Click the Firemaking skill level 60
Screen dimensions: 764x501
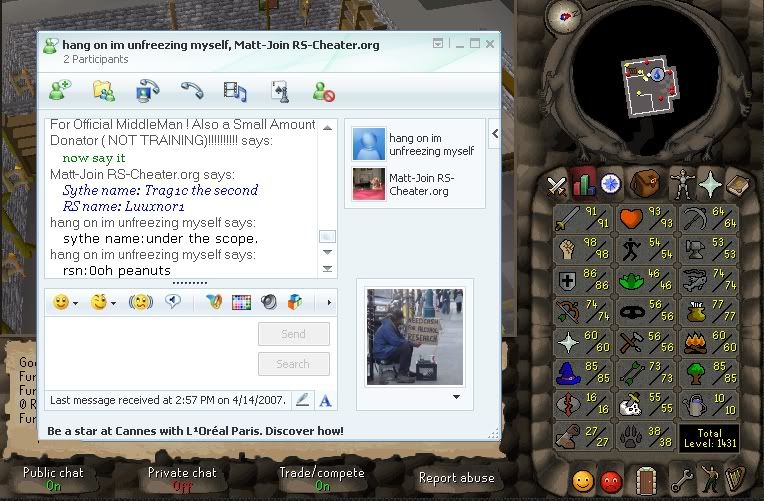pos(710,342)
